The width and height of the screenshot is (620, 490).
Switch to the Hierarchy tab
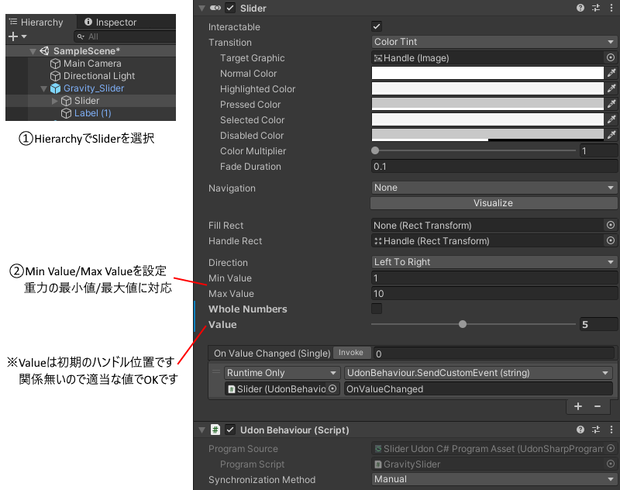coord(36,22)
